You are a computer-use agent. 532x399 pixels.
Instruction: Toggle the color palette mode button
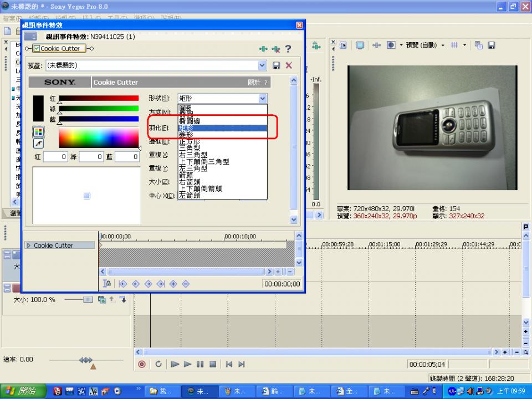[38, 132]
